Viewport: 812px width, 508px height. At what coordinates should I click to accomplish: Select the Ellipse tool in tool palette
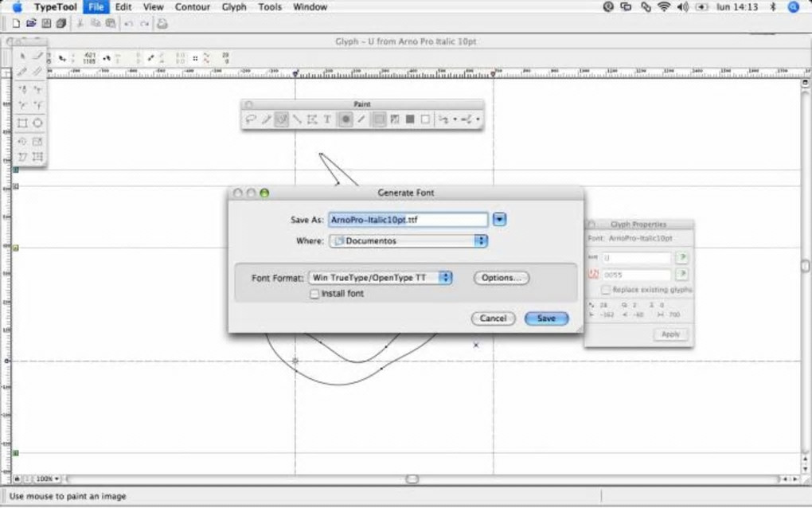(37, 123)
